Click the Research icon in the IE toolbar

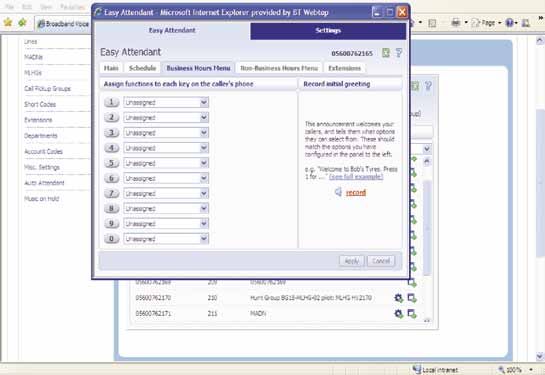click(x=526, y=23)
